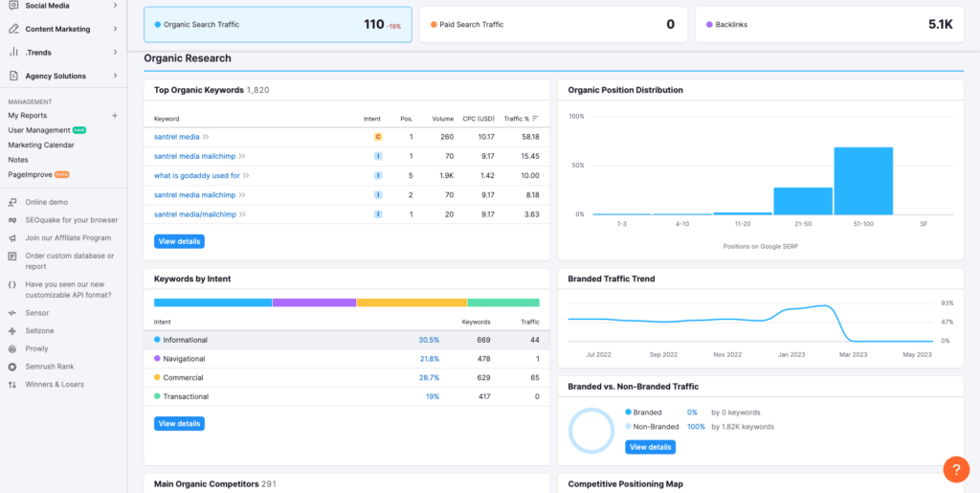Select the Organic Search Traffic card

pyautogui.click(x=278, y=25)
